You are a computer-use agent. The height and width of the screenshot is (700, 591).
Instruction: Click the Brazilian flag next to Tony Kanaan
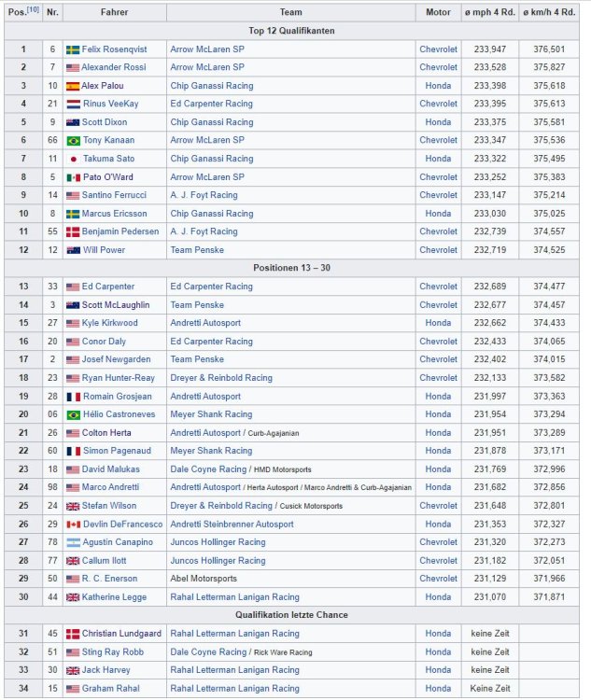click(x=73, y=140)
